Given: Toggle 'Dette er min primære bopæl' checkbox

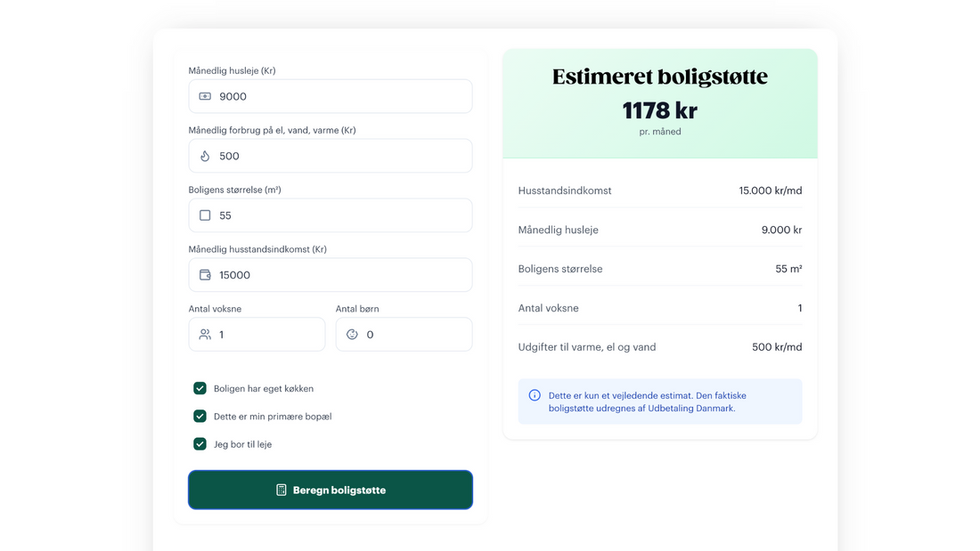Looking at the screenshot, I should coord(200,416).
